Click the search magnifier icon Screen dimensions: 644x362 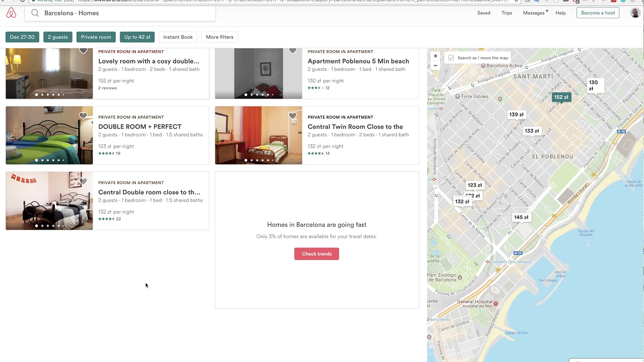pos(35,13)
